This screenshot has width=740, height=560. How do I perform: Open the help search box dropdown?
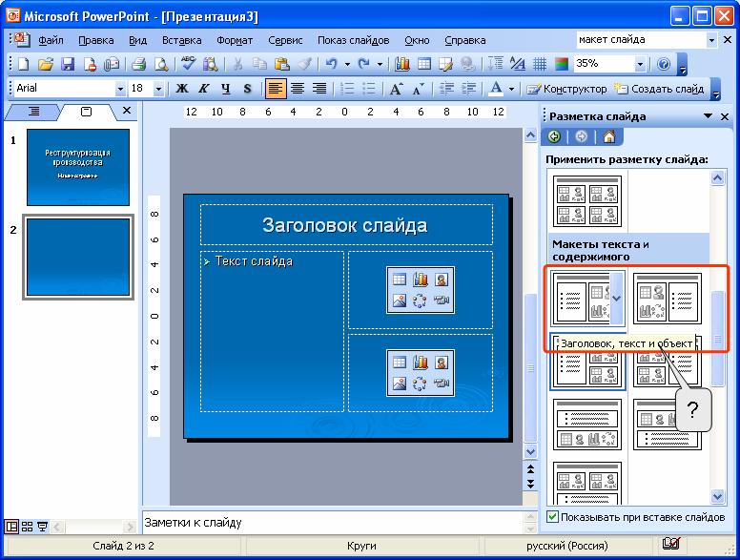click(x=711, y=40)
